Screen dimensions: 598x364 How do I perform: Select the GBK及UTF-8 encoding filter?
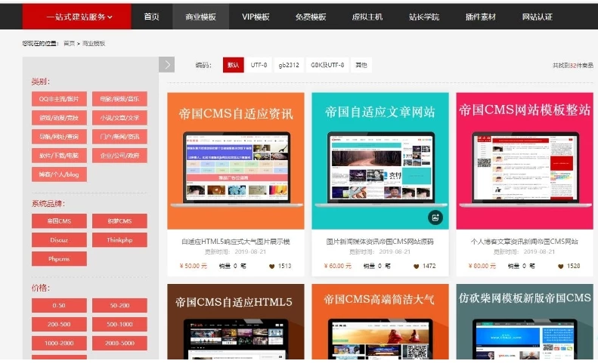click(x=327, y=66)
